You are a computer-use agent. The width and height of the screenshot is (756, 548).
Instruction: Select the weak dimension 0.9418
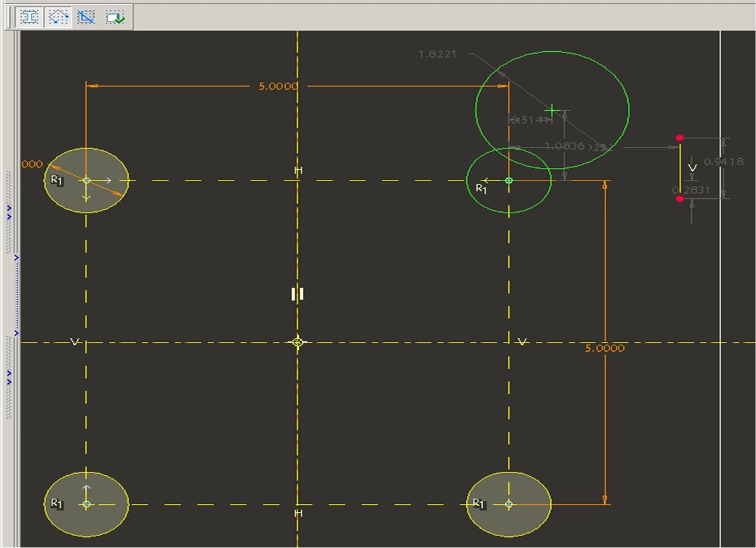coord(723,161)
